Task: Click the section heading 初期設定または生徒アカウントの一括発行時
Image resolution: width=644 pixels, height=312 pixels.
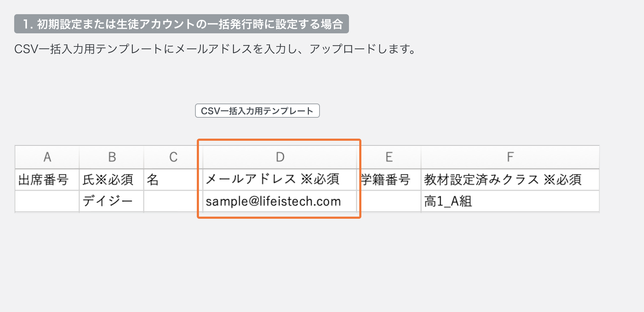Action: click(182, 24)
